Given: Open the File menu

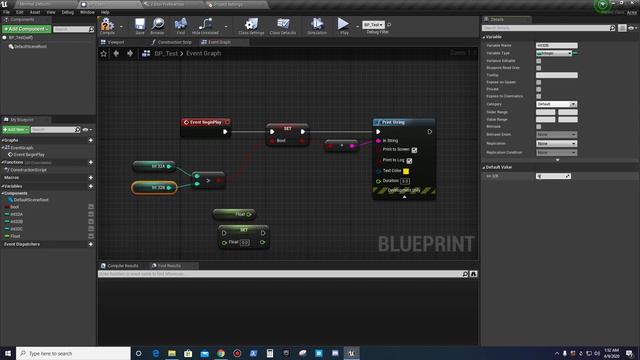Looking at the screenshot, I should click(x=6, y=12).
